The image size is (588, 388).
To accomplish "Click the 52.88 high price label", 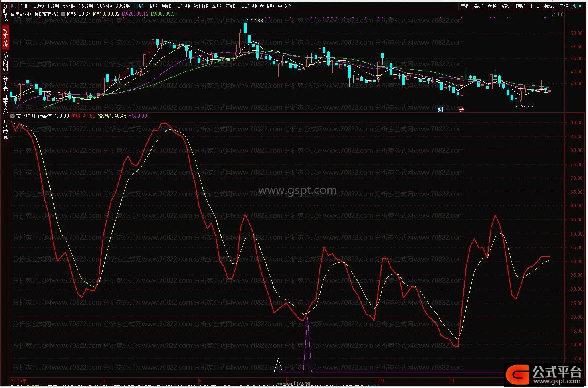I will point(257,20).
